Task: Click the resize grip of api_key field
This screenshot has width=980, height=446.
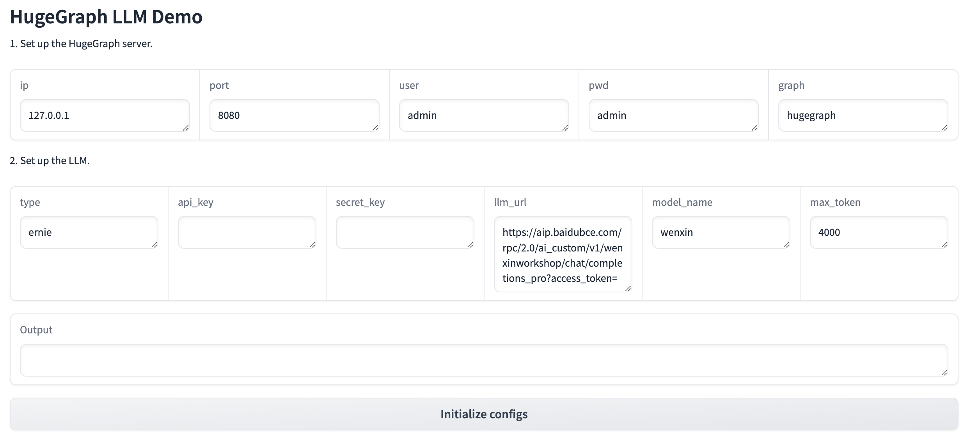Action: pos(312,245)
